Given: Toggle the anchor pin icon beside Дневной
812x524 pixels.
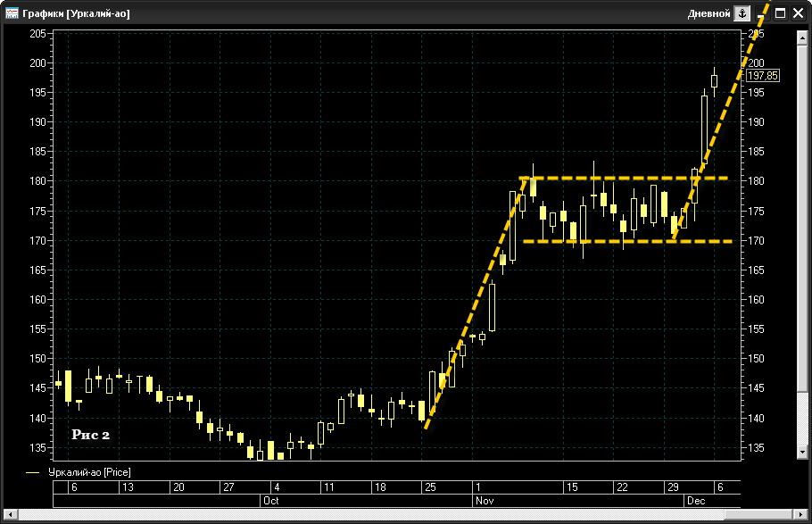Looking at the screenshot, I should tap(742, 13).
